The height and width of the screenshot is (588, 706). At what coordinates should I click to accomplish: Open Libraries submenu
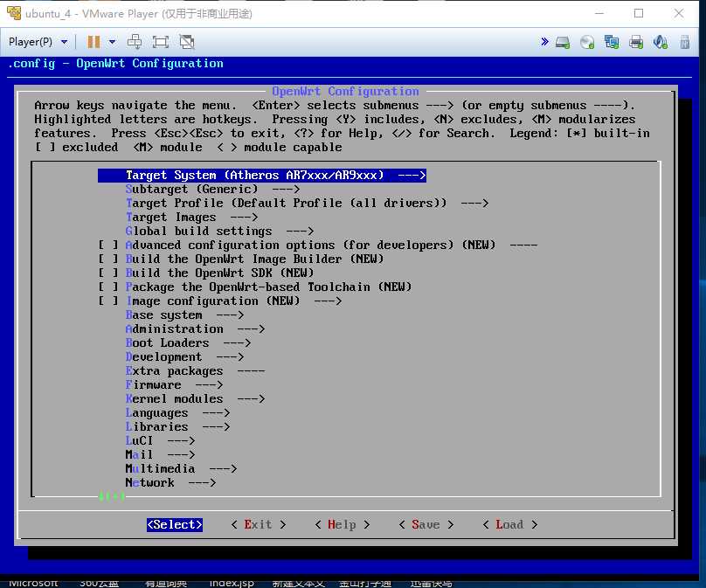point(178,426)
